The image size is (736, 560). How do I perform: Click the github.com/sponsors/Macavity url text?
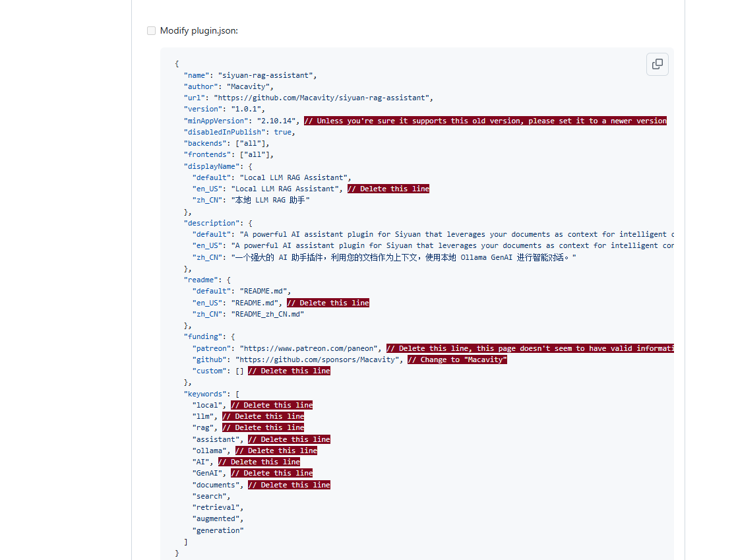(317, 359)
